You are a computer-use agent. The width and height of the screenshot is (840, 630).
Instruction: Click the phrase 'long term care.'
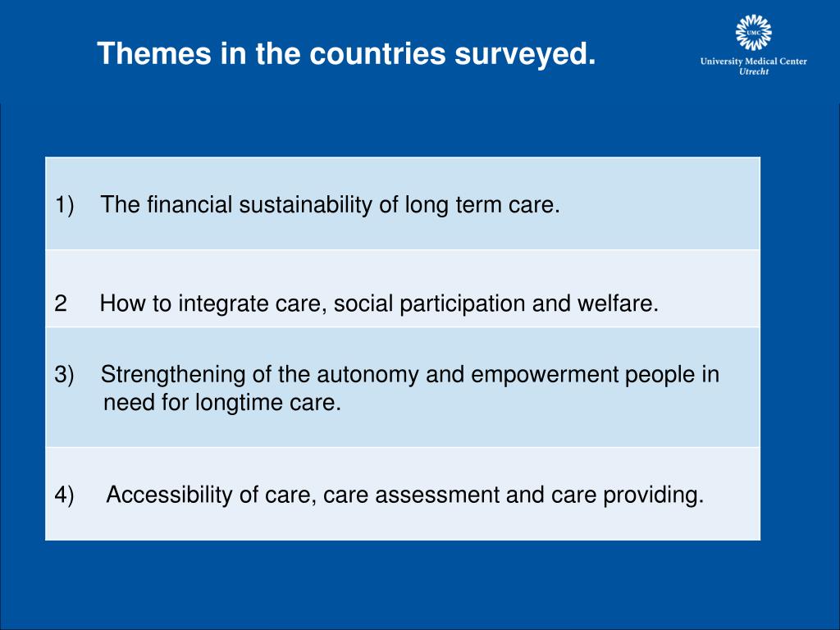[482, 204]
